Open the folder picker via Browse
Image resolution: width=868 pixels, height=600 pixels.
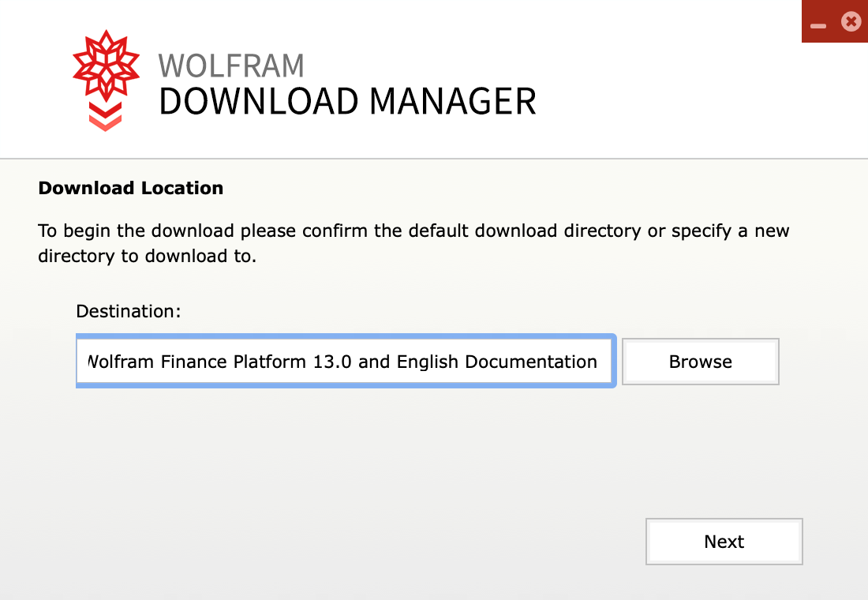coord(700,361)
